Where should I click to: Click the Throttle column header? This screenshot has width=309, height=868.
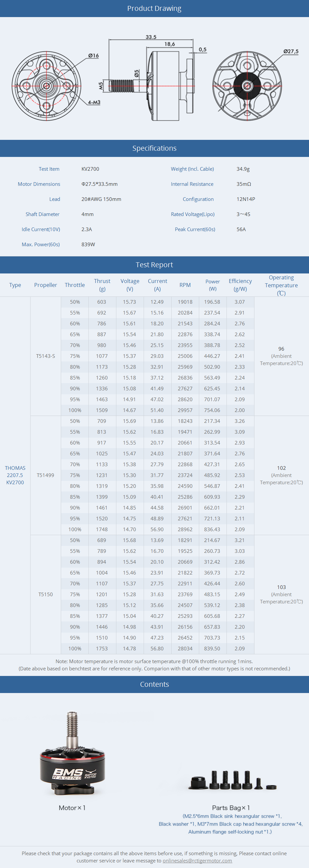[75, 285]
